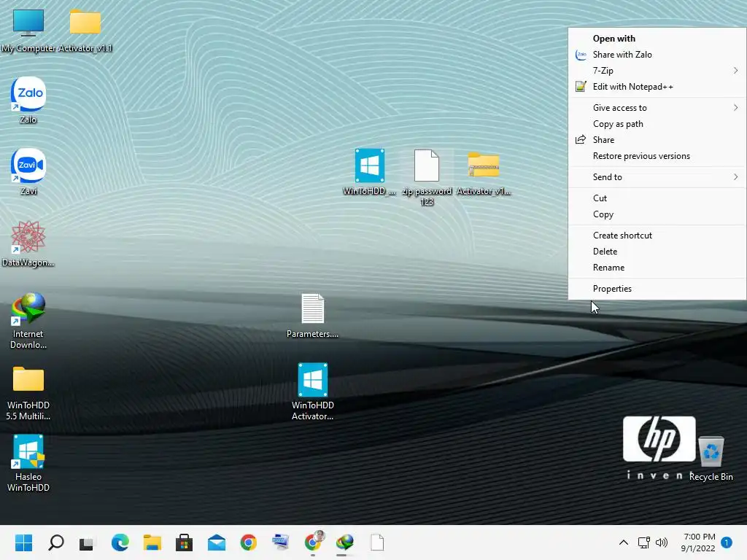747x560 pixels.
Task: Select the DataWagon desktop shortcut
Action: pyautogui.click(x=28, y=244)
